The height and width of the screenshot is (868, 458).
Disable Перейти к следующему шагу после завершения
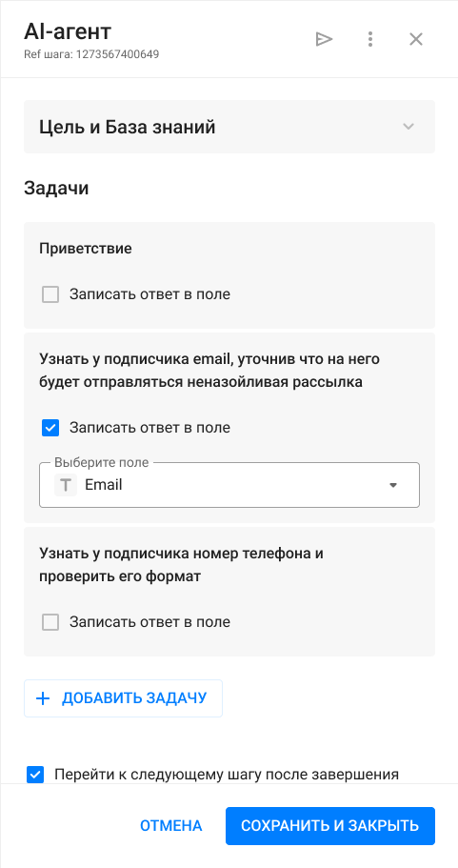pyautogui.click(x=35, y=775)
